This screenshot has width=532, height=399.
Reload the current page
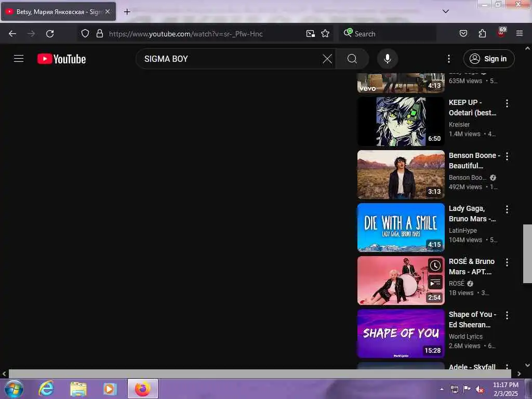pos(50,34)
